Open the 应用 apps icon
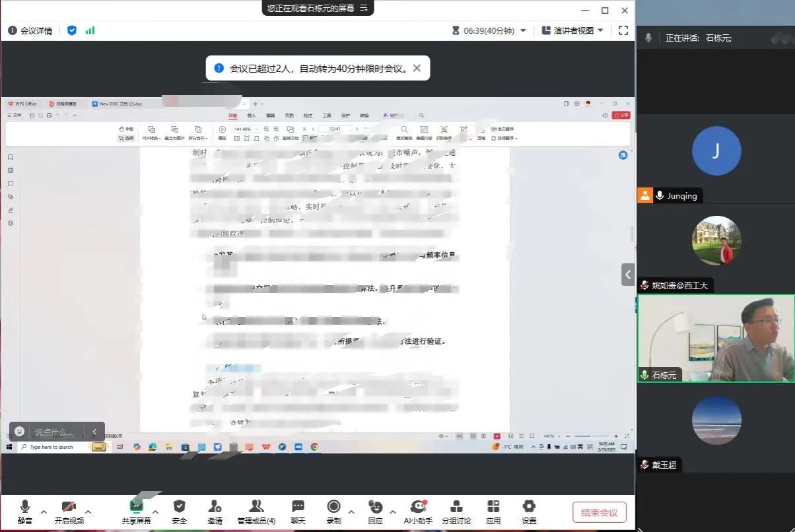 pyautogui.click(x=493, y=507)
